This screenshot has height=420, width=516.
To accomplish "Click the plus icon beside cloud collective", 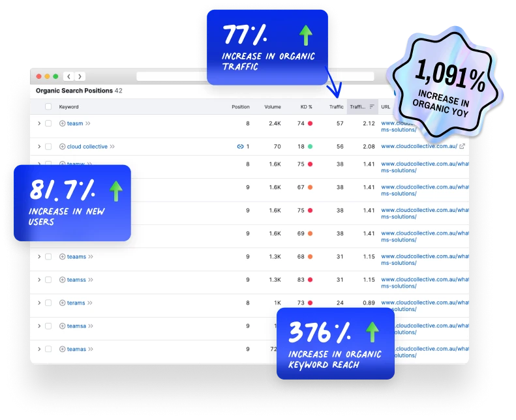I will 63,147.
